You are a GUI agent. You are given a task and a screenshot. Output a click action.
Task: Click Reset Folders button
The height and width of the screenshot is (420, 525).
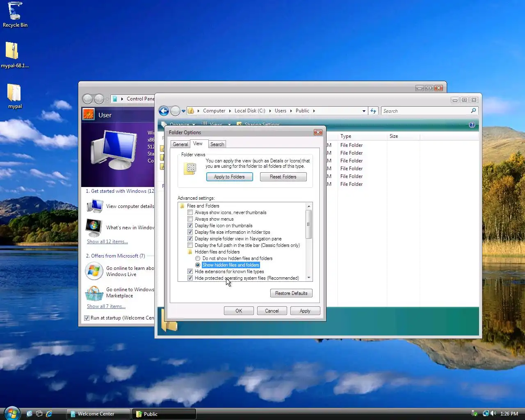click(x=283, y=177)
